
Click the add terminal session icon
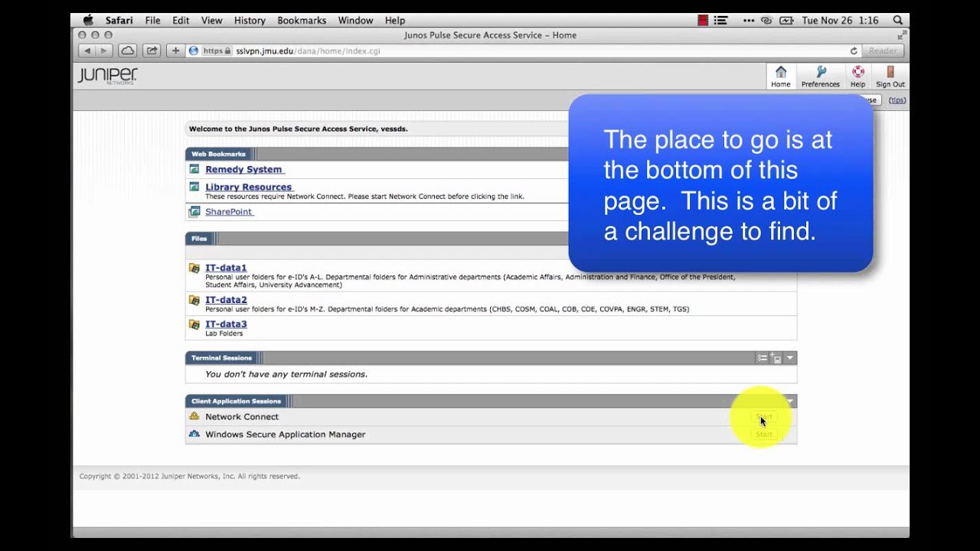[776, 358]
